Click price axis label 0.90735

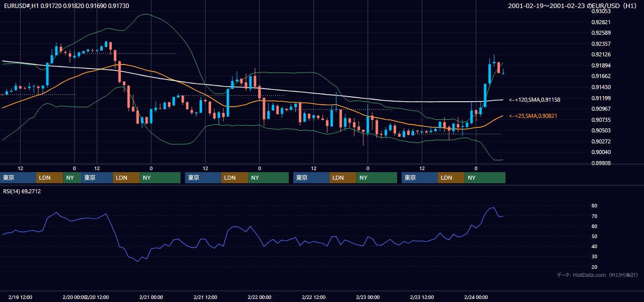[601, 120]
